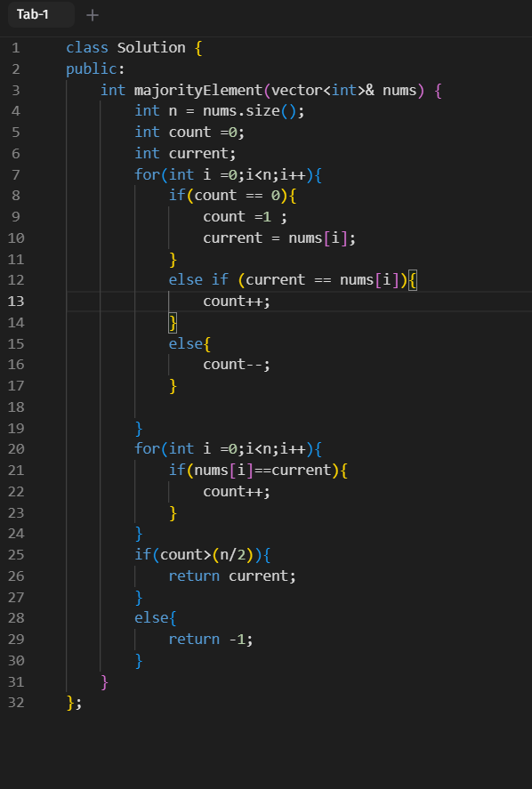Click on 'int count =0;' statement
Screen dimensions: 532x789
tap(189, 133)
